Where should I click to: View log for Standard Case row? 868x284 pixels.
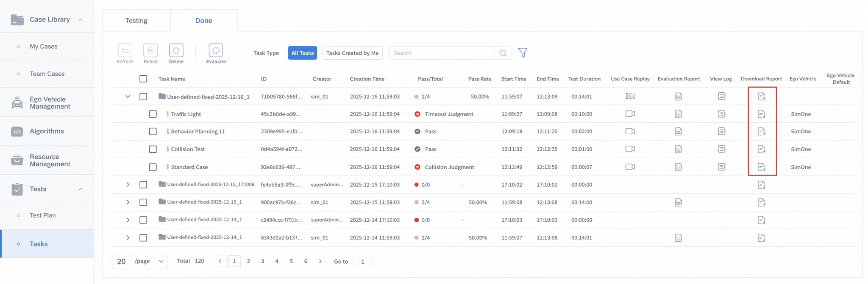point(722,167)
